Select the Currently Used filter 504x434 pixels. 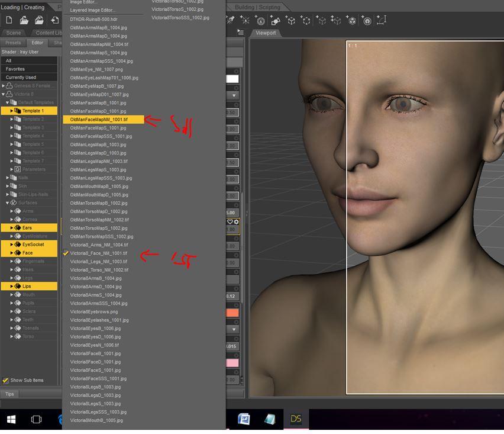[21, 78]
